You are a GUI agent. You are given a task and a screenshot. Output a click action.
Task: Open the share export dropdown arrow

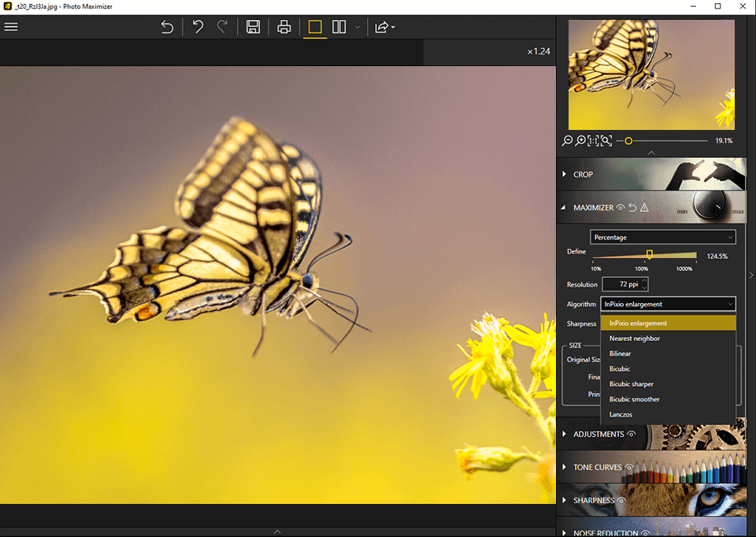pos(393,28)
